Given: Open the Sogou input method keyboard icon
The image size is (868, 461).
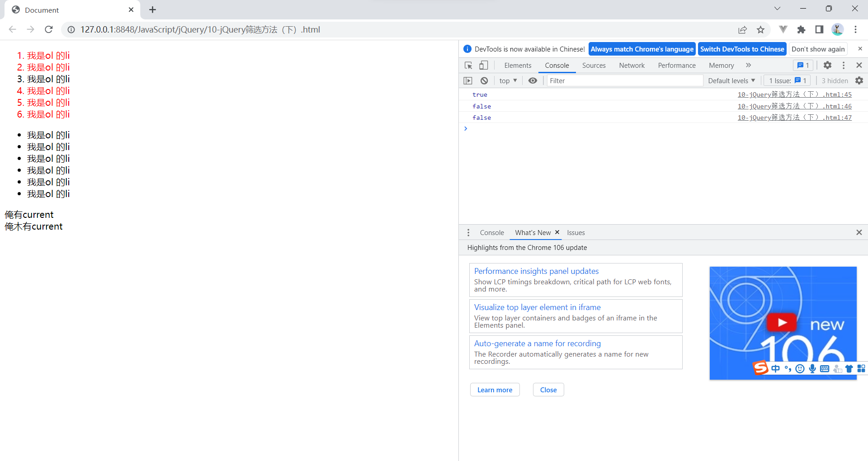Looking at the screenshot, I should (x=825, y=368).
